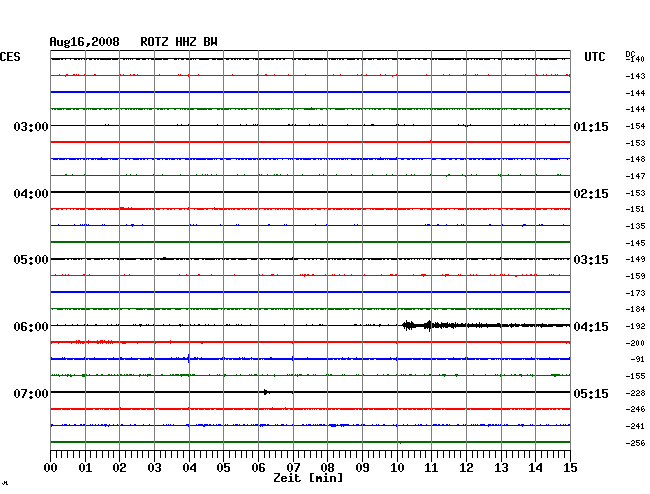Click the 01 minute axis tick label
650x494 pixels.
[x=85, y=467]
